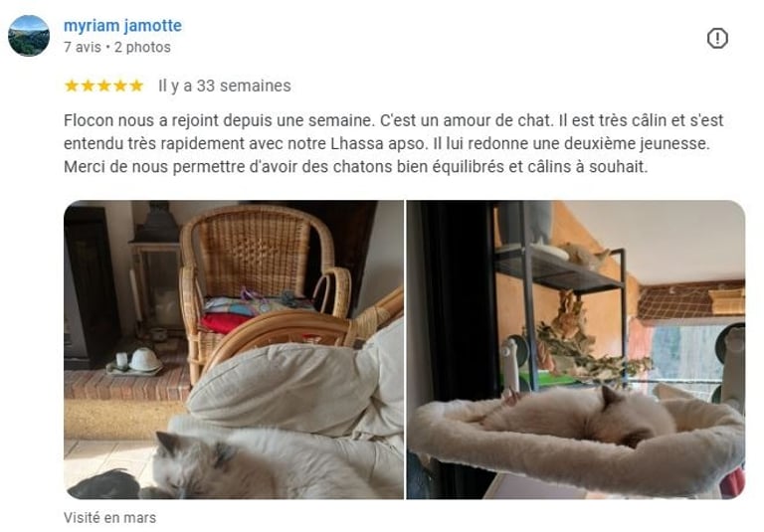This screenshot has width=764, height=532.
Task: Click the "Visité en mars" label
Action: [110, 517]
